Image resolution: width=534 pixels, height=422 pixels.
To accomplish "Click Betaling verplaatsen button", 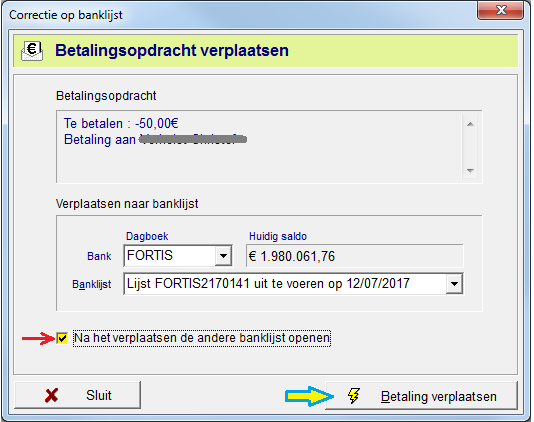I will tap(421, 396).
